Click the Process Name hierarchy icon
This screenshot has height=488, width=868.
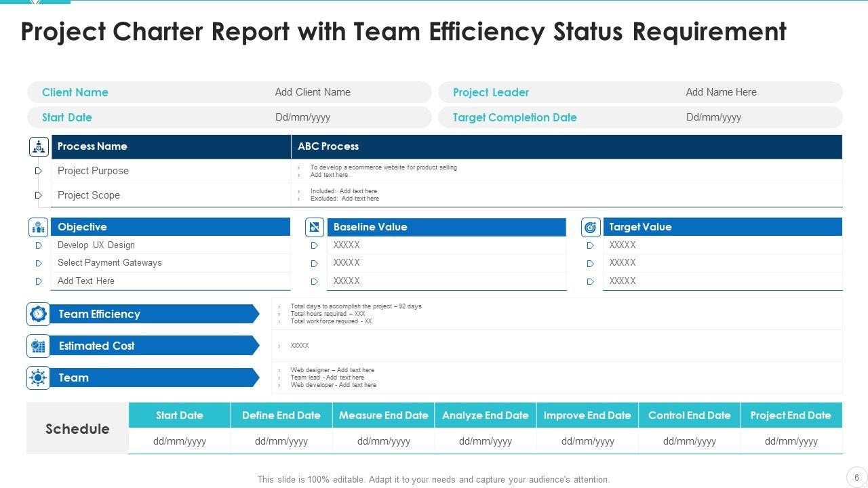(x=39, y=146)
